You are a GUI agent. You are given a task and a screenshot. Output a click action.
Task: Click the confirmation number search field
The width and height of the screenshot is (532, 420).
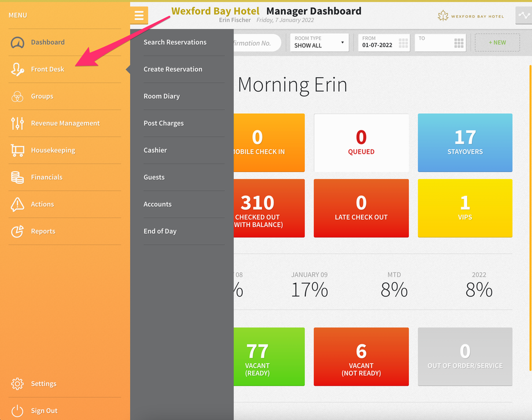[257, 43]
